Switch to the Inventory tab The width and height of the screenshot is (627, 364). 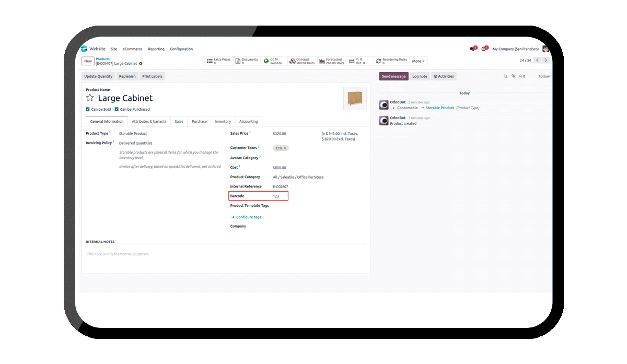(223, 121)
